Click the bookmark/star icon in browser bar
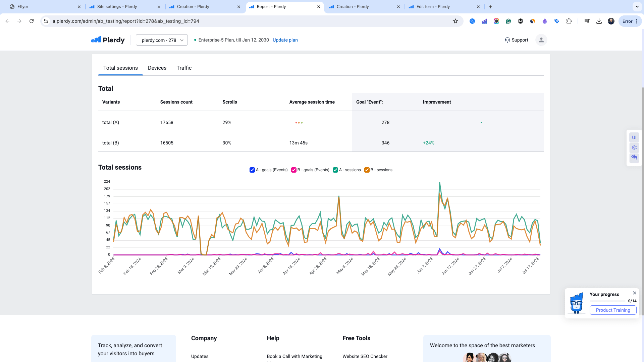The image size is (644, 362). click(x=455, y=21)
